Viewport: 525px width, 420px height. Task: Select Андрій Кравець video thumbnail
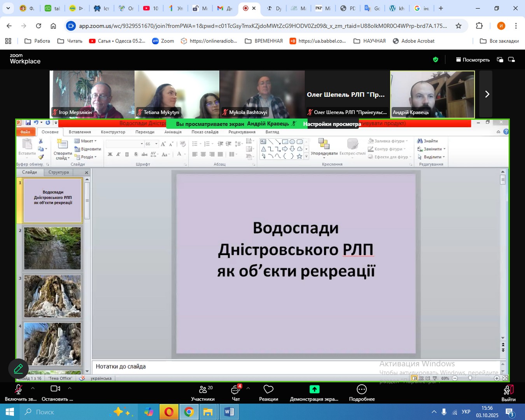[x=432, y=94]
